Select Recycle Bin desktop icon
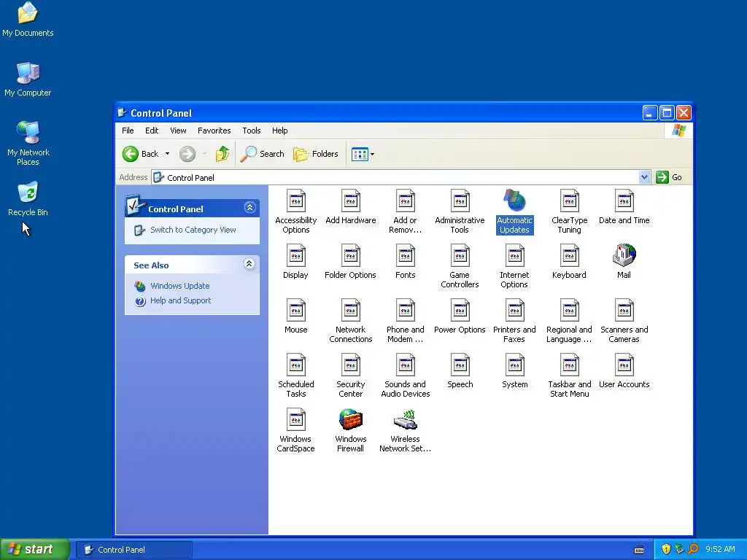The image size is (747, 560). point(28,199)
